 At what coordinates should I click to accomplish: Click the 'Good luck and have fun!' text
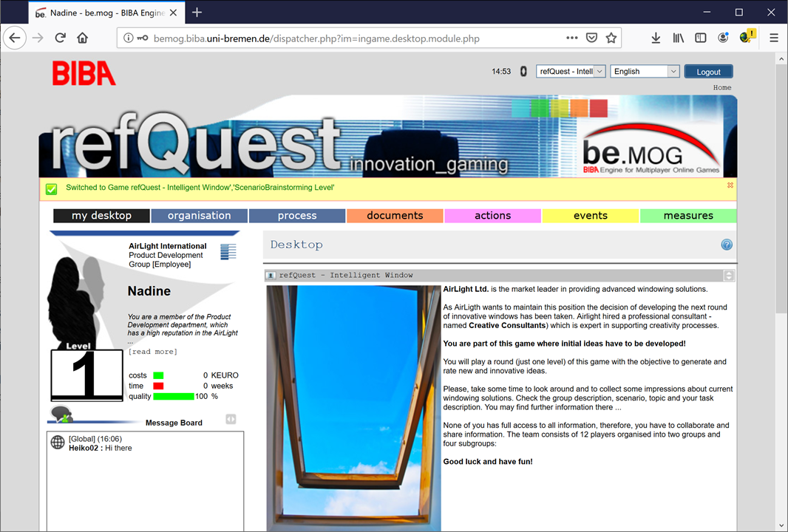coord(488,462)
